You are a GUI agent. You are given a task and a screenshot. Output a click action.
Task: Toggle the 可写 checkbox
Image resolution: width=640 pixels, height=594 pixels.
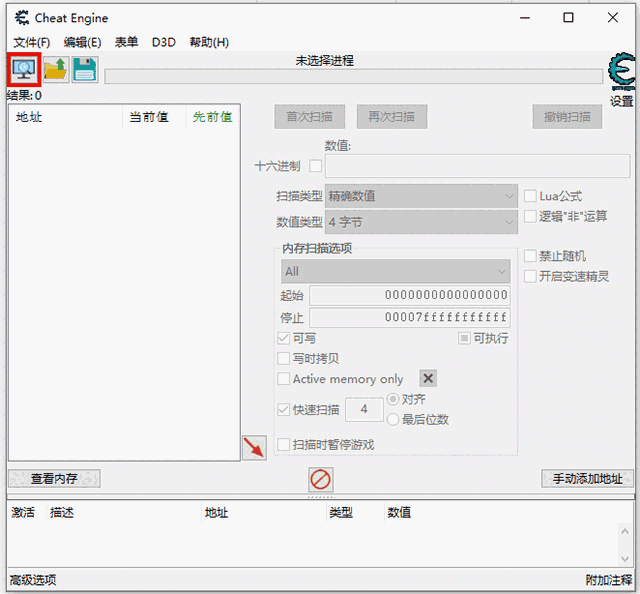[284, 338]
